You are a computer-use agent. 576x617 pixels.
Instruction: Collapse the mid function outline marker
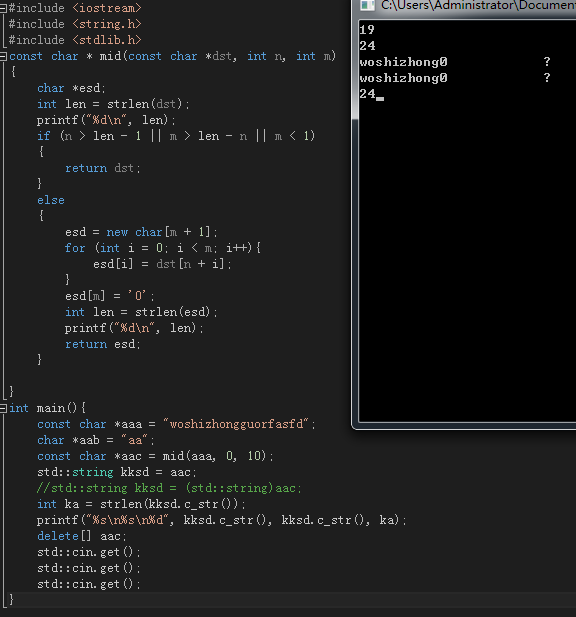click(x=3, y=56)
